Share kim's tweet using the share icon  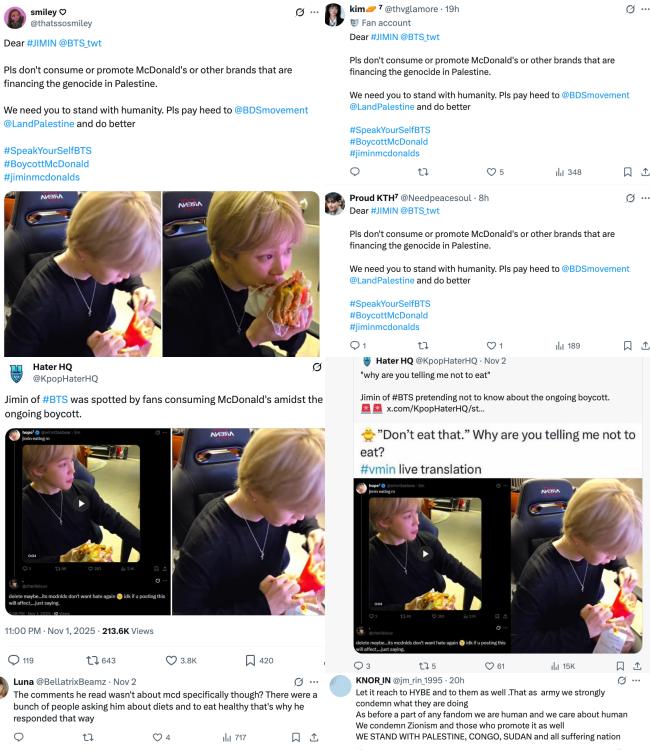pyautogui.click(x=645, y=171)
